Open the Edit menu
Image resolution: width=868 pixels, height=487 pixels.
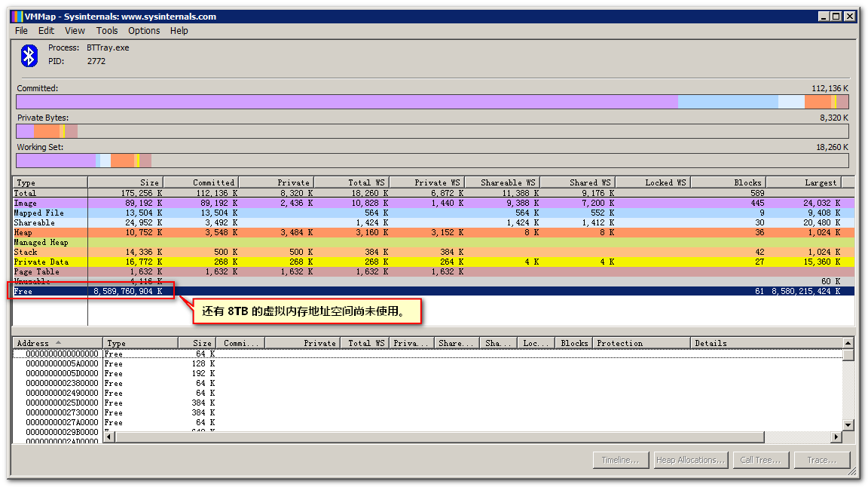click(46, 31)
